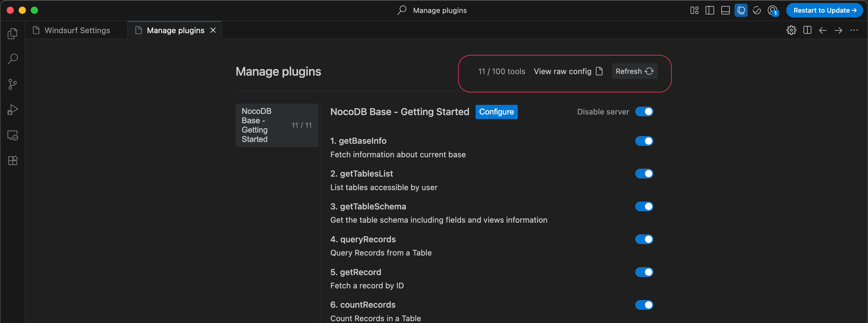The image size is (868, 323).
Task: Switch to the Windsurf Settings tab
Action: (x=77, y=30)
